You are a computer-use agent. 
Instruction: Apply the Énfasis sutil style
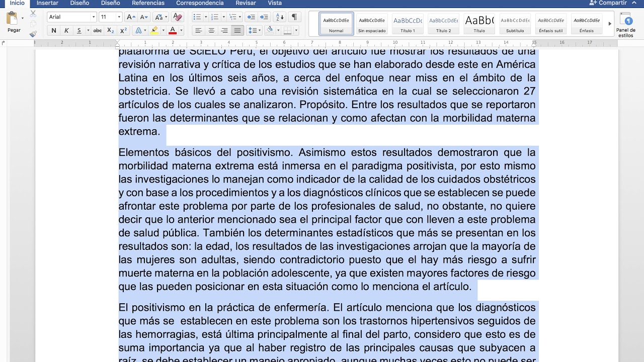pyautogui.click(x=550, y=24)
